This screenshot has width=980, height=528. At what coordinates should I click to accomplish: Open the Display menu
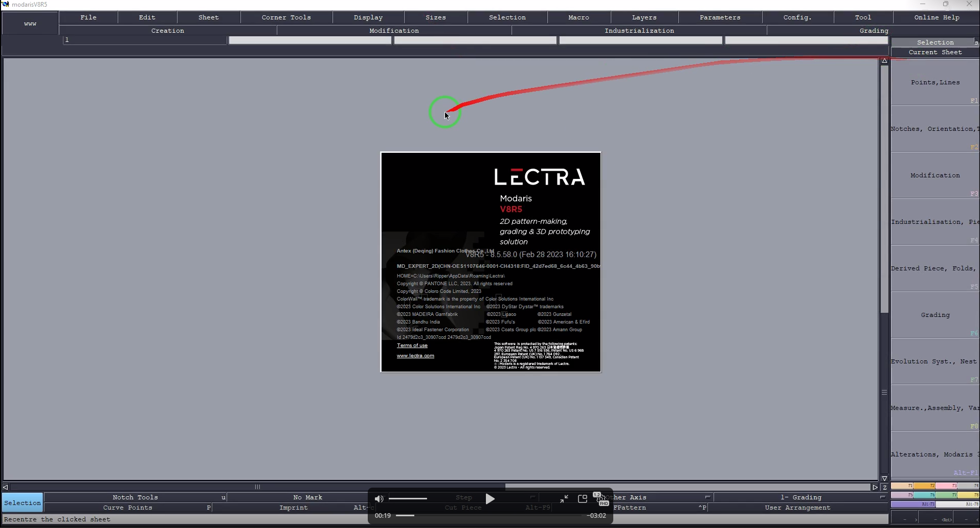coord(368,17)
